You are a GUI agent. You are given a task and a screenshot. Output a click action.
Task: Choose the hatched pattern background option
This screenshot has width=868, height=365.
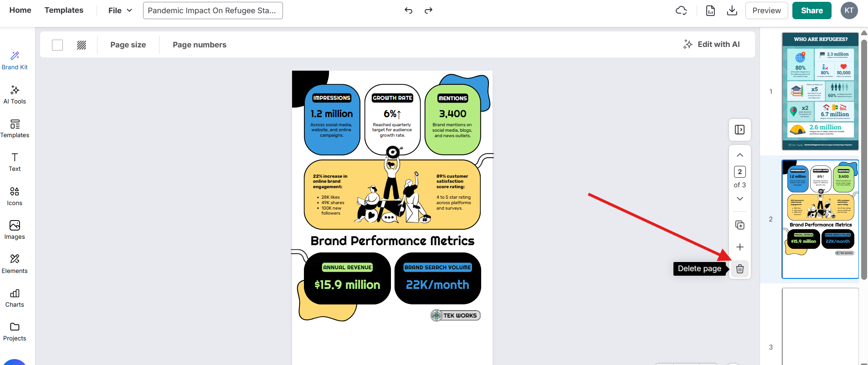(82, 45)
